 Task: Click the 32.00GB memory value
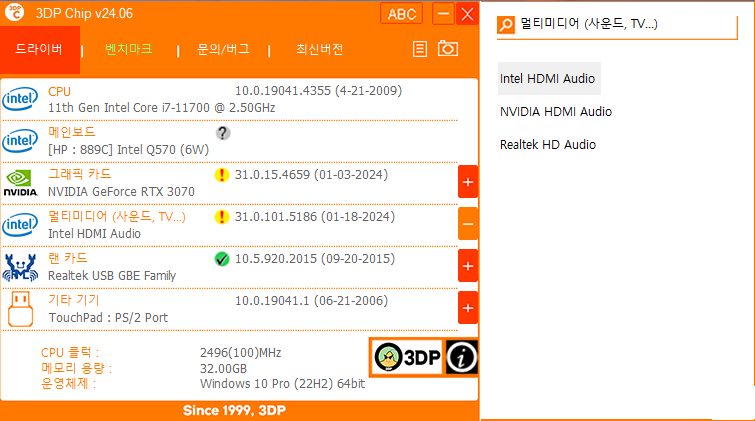pos(223,368)
